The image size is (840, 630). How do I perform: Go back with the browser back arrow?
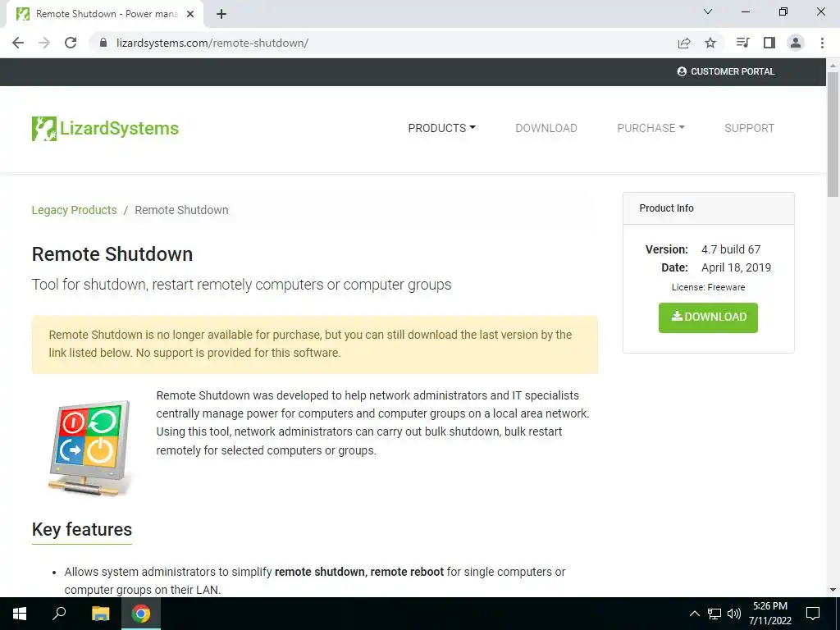coord(18,43)
